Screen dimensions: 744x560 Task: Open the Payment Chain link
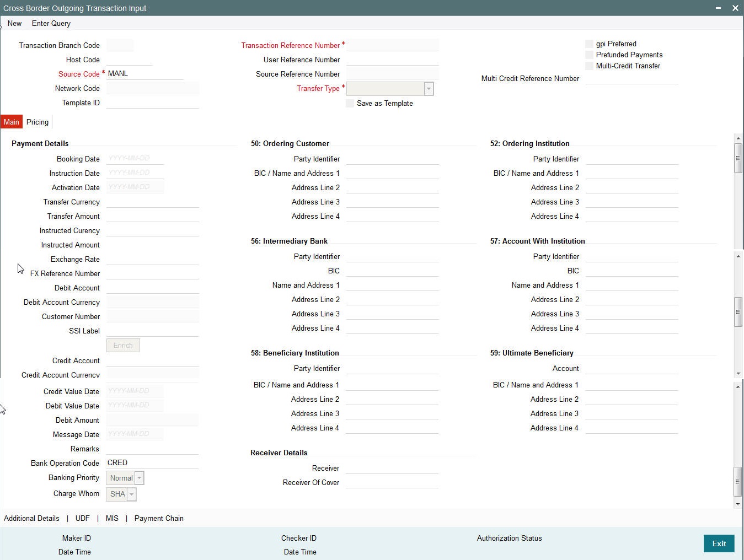pyautogui.click(x=159, y=518)
